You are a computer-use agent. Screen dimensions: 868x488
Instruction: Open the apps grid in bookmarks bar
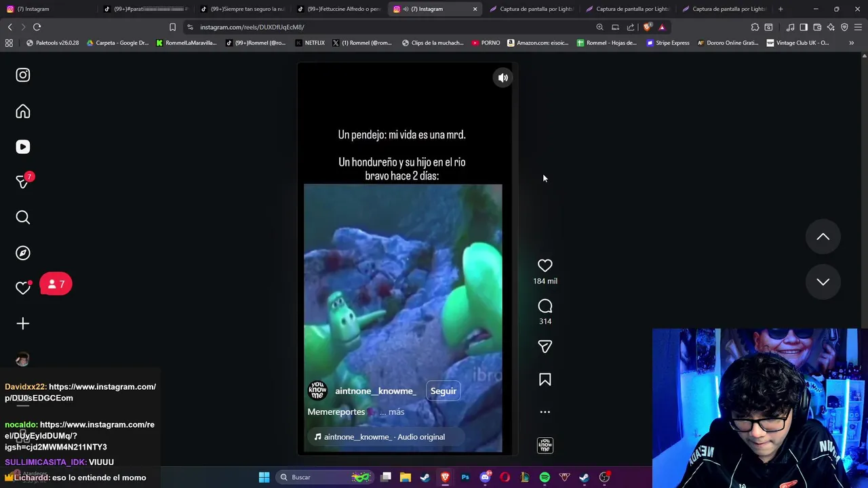pyautogui.click(x=9, y=43)
